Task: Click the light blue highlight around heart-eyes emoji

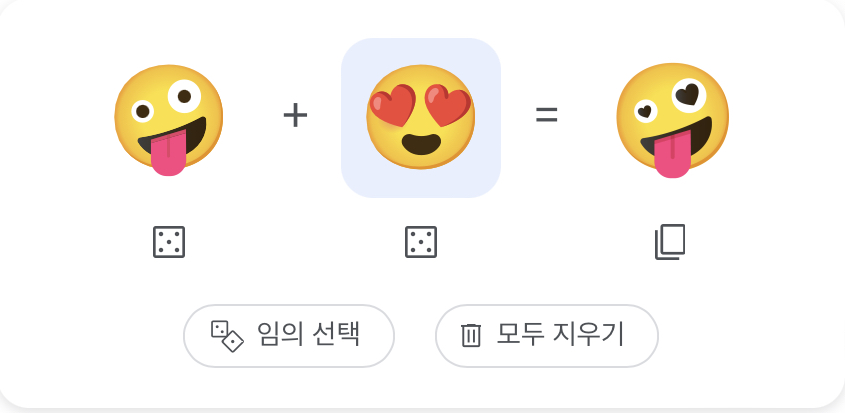Action: (x=421, y=118)
